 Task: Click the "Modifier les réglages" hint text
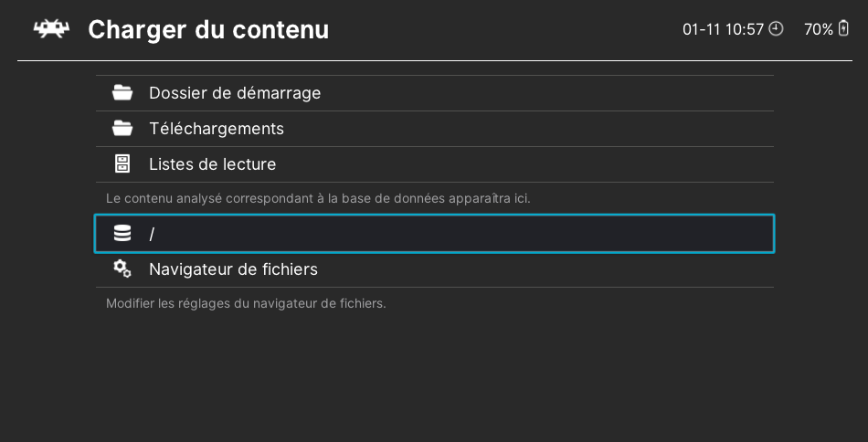246,304
